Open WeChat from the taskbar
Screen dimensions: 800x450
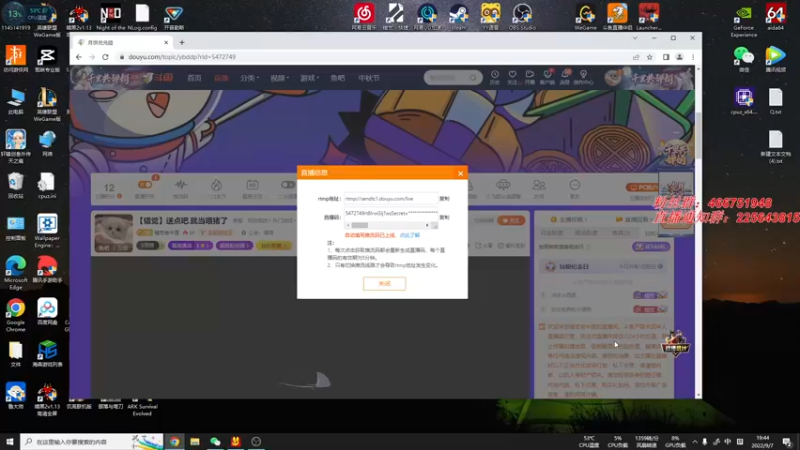pyautogui.click(x=215, y=441)
